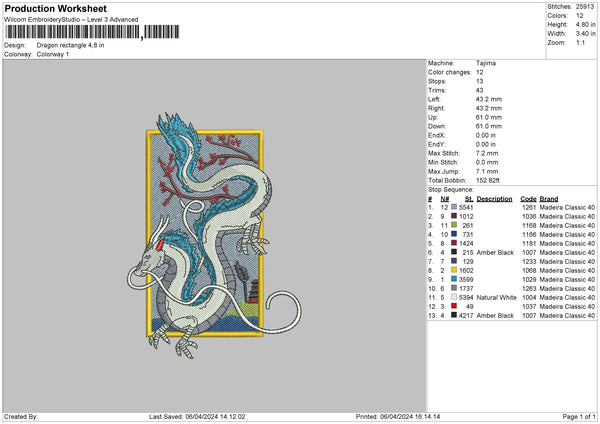The width and height of the screenshot is (600, 424).
Task: Click the 'EndX:' label
Action: (437, 135)
